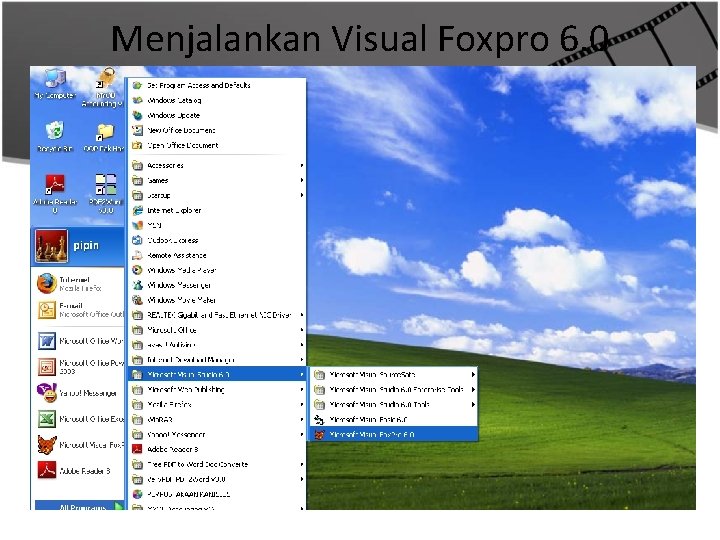Click the All Programs button
The image size is (720, 540).
[80, 506]
